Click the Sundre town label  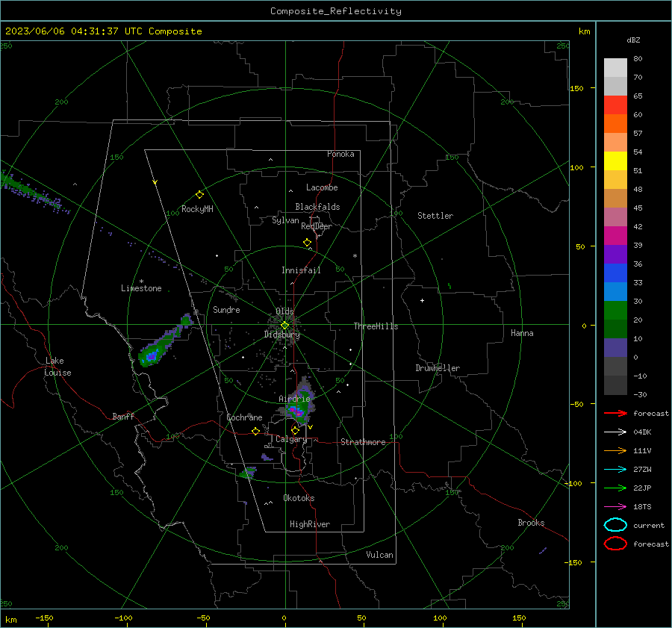pos(226,309)
